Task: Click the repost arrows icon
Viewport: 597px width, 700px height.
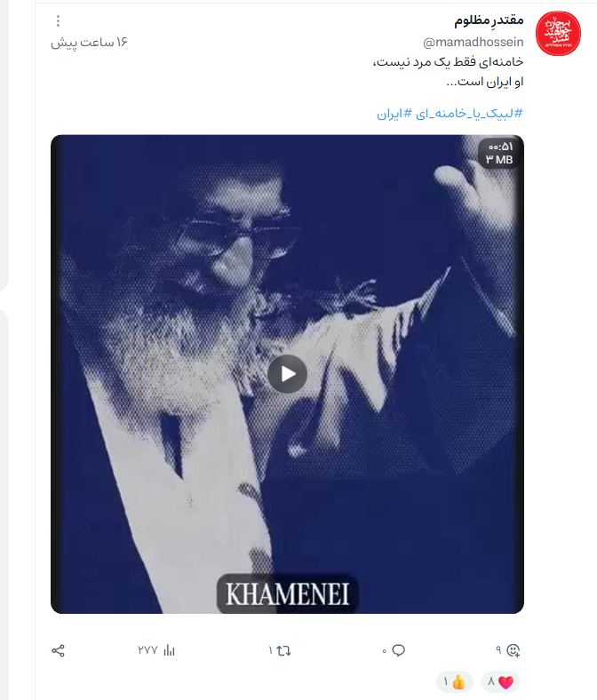Action: pos(283,650)
